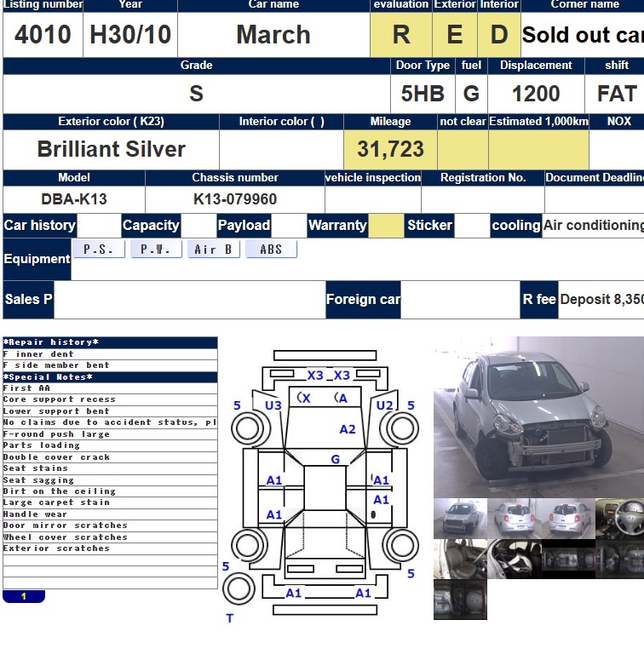Image resolution: width=644 pixels, height=666 pixels.
Task: Click the Brilliant Silver exterior color
Action: (x=112, y=149)
